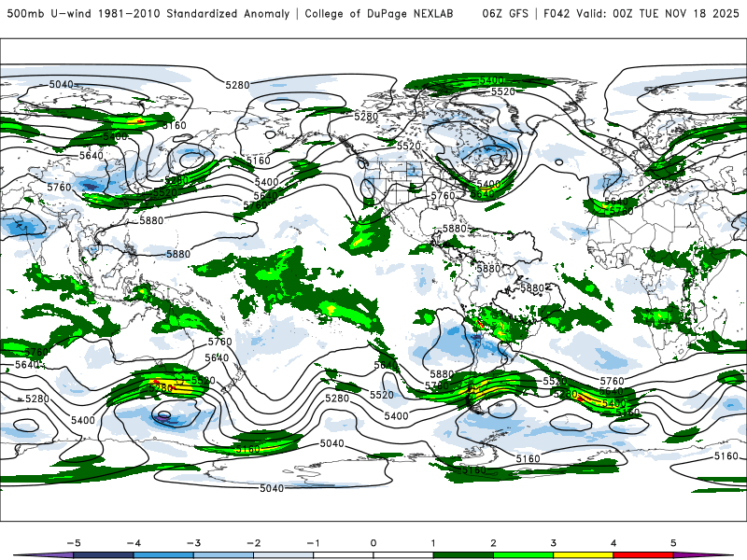Click the blue -4 to -3 colorbar segment

[x=163, y=555]
